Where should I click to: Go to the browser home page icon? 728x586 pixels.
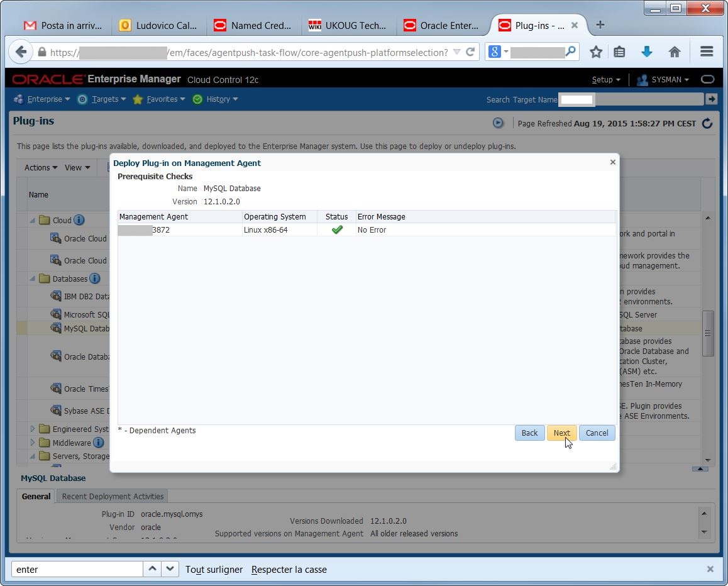(675, 52)
